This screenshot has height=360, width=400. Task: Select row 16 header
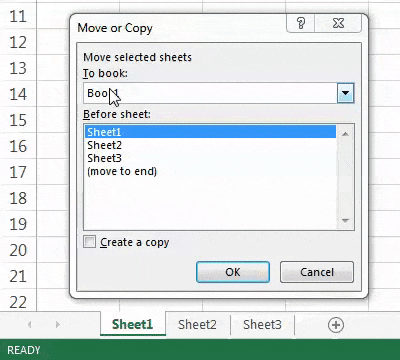pos(18,146)
